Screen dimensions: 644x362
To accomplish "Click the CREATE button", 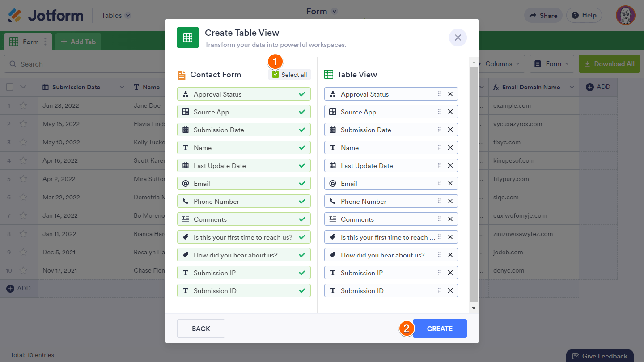I will point(440,328).
